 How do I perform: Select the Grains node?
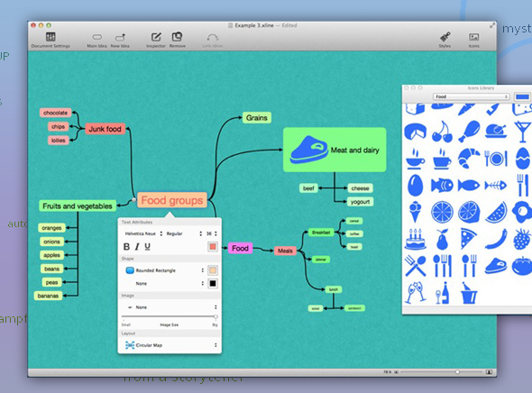(x=257, y=118)
